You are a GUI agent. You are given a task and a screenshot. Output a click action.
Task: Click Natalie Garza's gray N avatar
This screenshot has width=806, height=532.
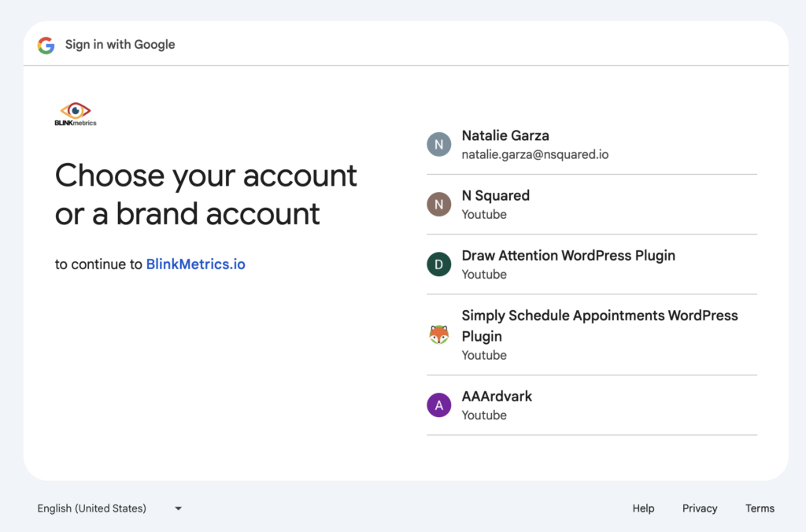(x=438, y=145)
